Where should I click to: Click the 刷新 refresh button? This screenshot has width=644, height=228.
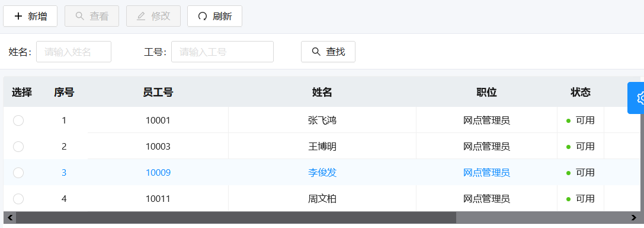pos(215,16)
